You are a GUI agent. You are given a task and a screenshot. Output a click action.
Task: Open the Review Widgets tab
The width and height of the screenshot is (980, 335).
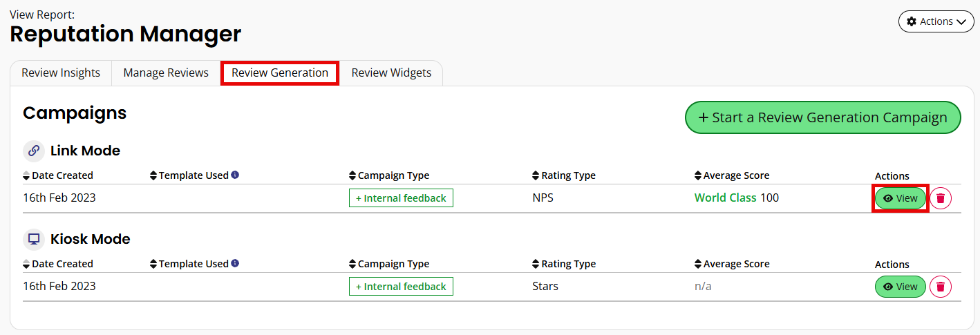click(391, 73)
